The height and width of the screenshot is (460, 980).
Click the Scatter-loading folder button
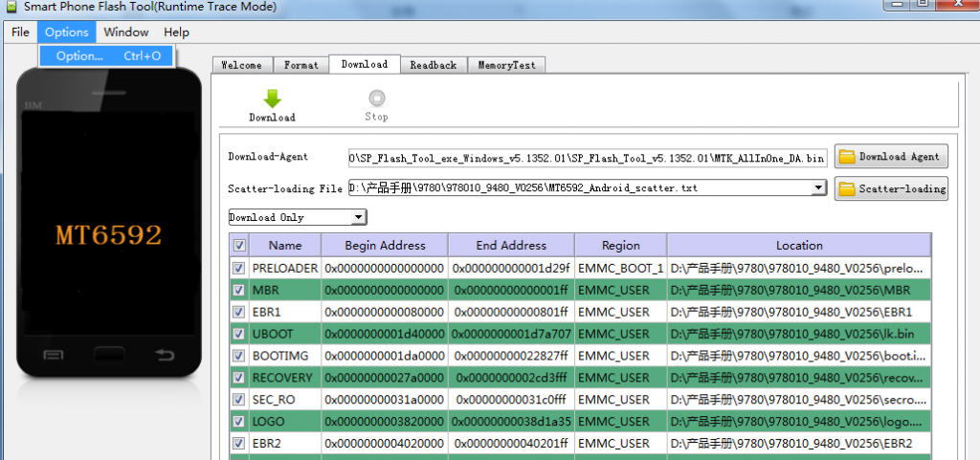890,188
